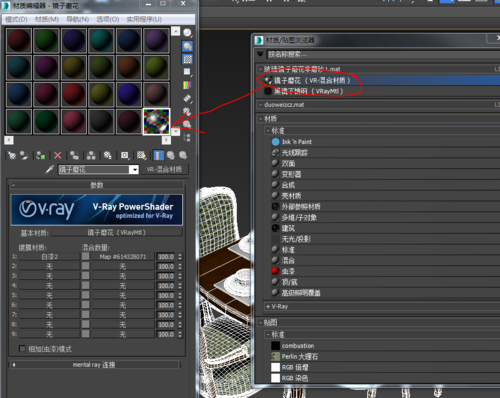Click base material 镜子磨花 (VRayMtl) button

pyautogui.click(x=117, y=232)
